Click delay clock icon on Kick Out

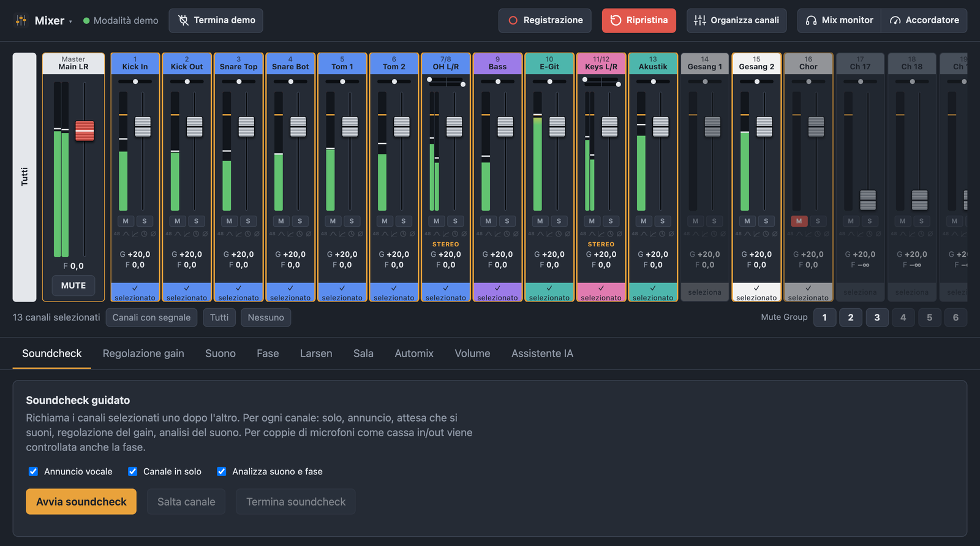[x=196, y=233]
